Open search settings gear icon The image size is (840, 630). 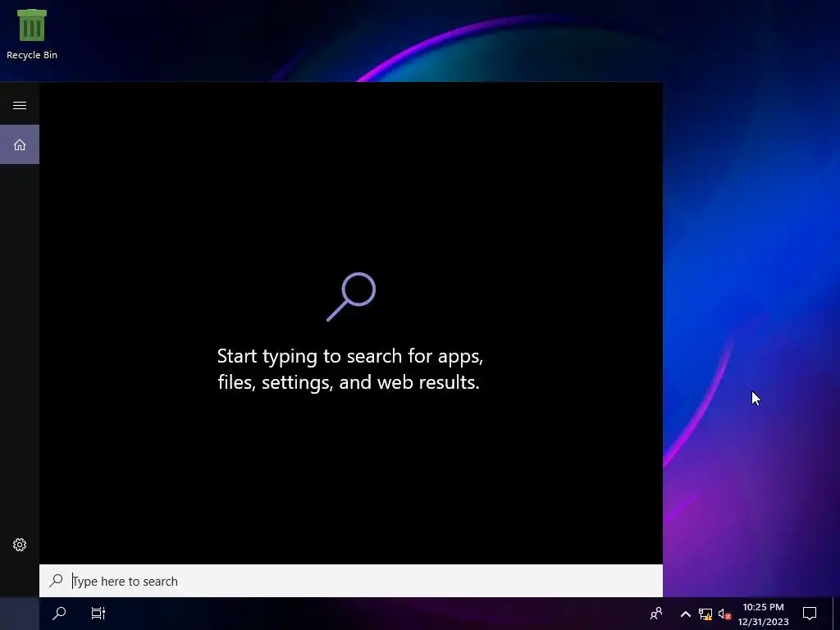coord(20,545)
